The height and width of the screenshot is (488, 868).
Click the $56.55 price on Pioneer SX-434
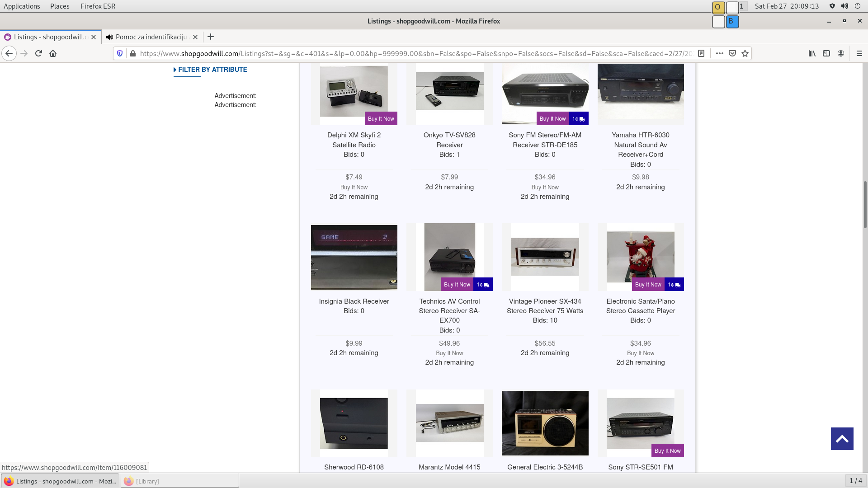click(545, 343)
